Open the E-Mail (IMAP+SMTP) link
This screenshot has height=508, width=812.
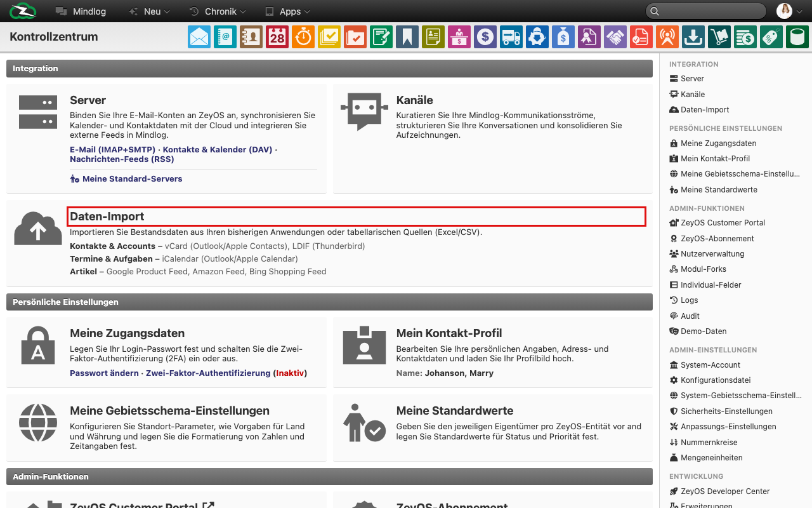[112, 149]
